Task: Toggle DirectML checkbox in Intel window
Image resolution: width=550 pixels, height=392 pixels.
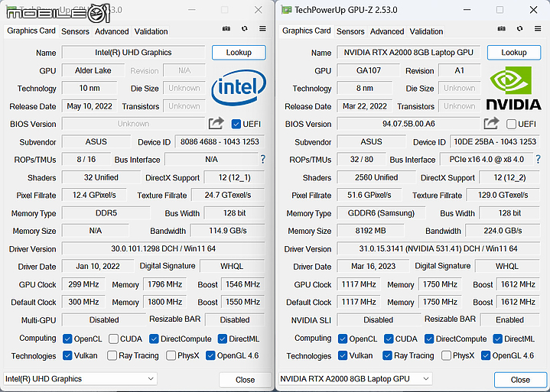Action: point(222,339)
